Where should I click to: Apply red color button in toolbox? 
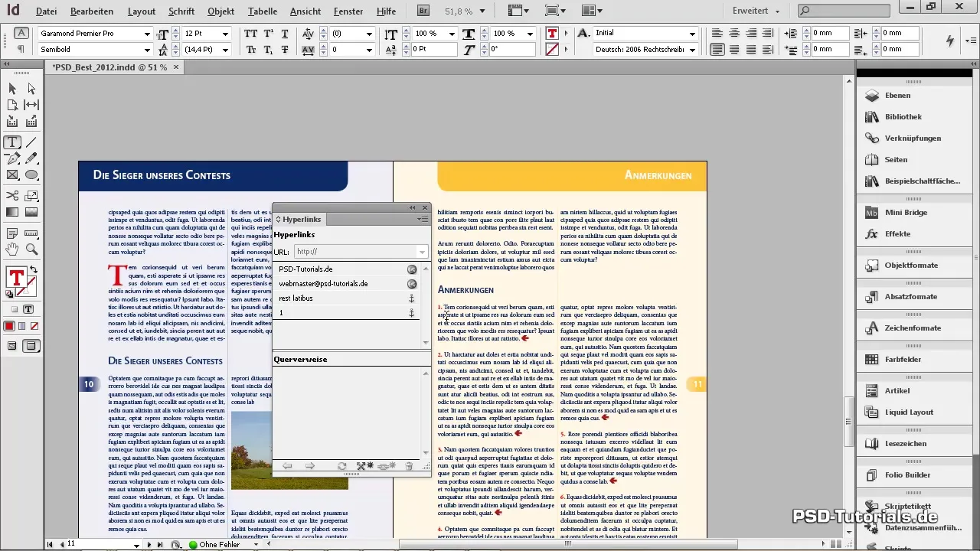point(9,327)
